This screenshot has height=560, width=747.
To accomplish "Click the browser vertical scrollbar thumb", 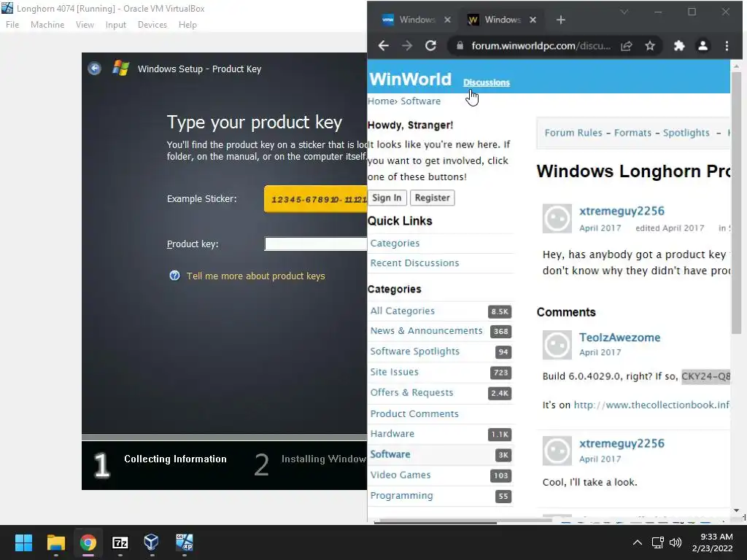I will (x=737, y=203).
